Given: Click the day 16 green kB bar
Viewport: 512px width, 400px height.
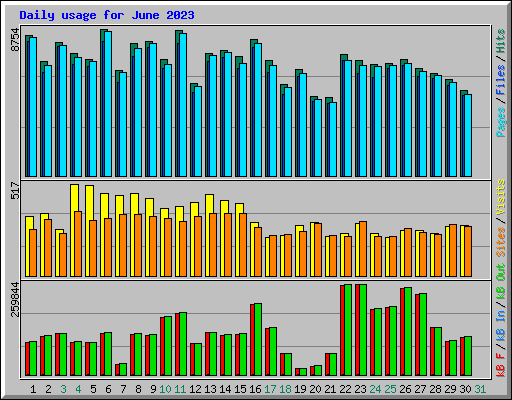Looking at the screenshot, I should (x=258, y=340).
